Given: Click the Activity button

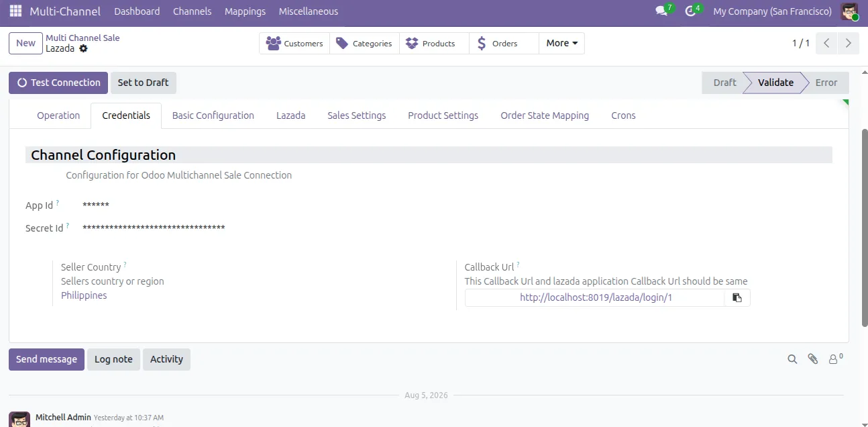Looking at the screenshot, I should click(166, 359).
